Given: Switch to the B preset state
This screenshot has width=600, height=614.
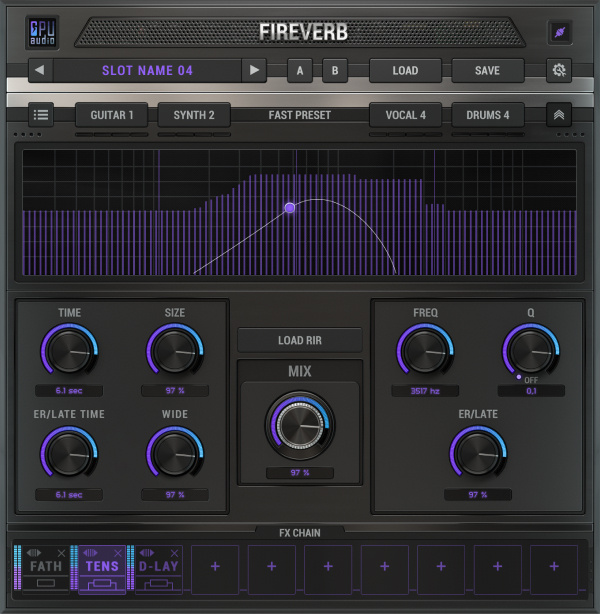Looking at the screenshot, I should (335, 70).
